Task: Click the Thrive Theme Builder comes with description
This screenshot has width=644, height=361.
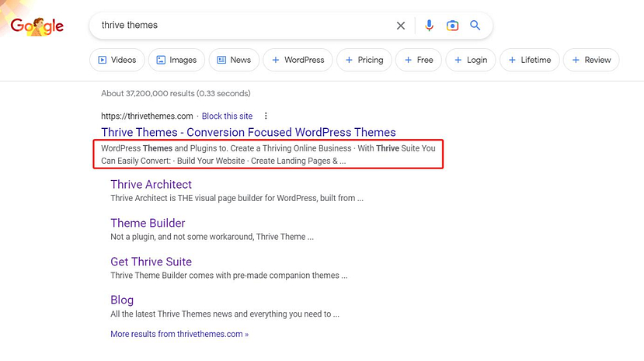Action: coord(228,276)
